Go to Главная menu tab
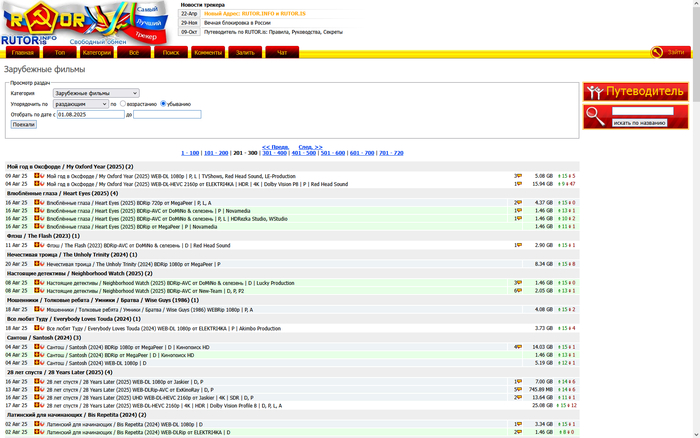Screen dimensions: 700x438 pos(23,53)
